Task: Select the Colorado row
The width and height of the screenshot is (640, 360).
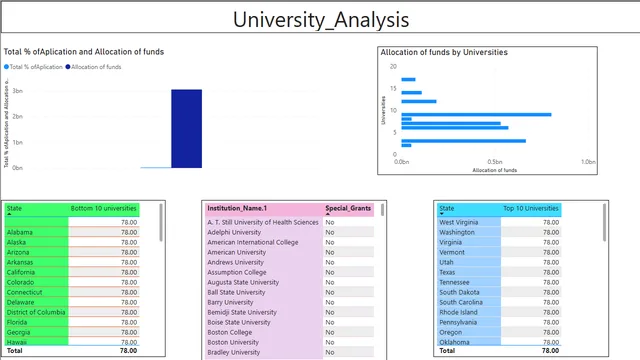Action: pyautogui.click(x=72, y=282)
